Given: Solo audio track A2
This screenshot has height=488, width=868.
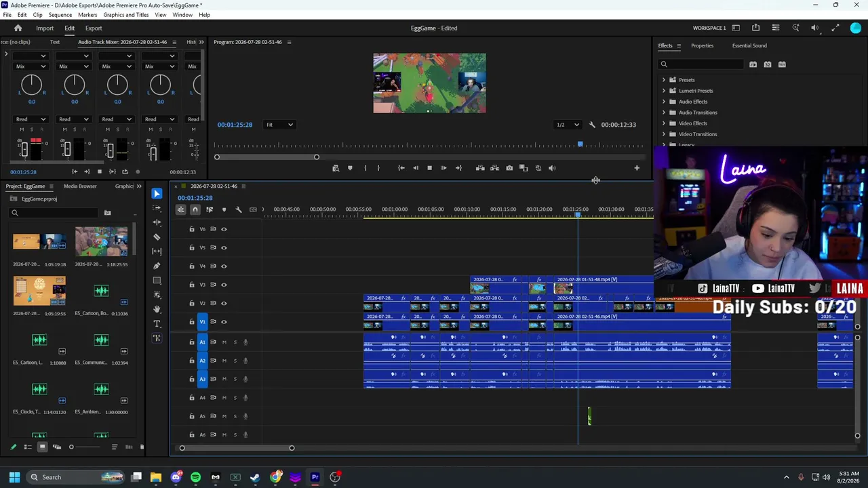Looking at the screenshot, I should click(235, 361).
